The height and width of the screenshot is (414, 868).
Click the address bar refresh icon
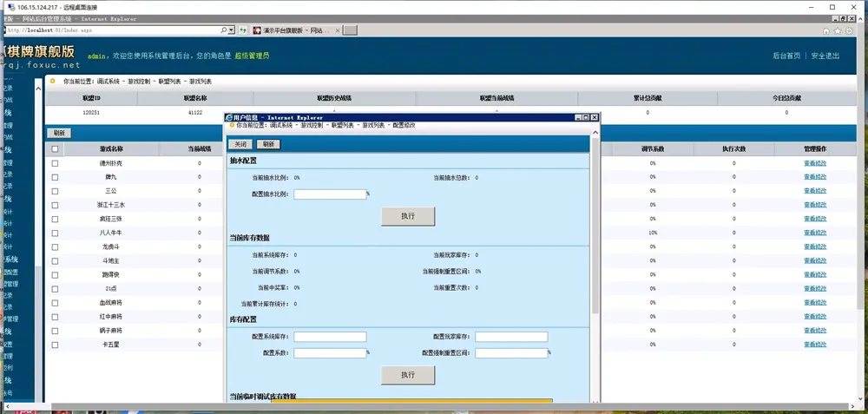coord(246,30)
